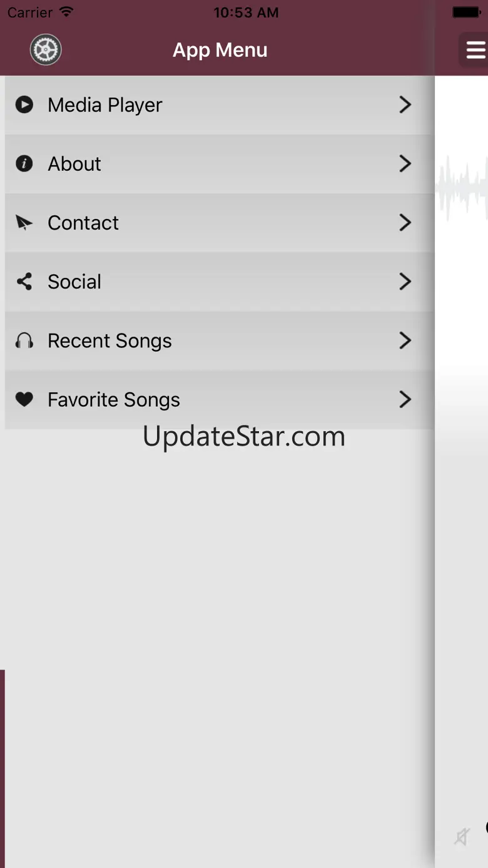Image resolution: width=488 pixels, height=868 pixels.
Task: Click the heart icon beside Favorite Songs
Action: tap(24, 399)
